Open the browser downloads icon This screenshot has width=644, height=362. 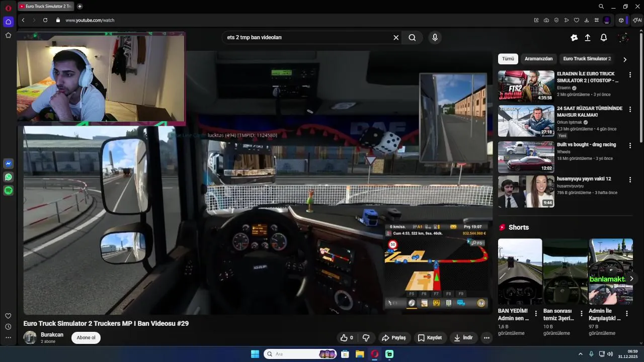pos(587,20)
